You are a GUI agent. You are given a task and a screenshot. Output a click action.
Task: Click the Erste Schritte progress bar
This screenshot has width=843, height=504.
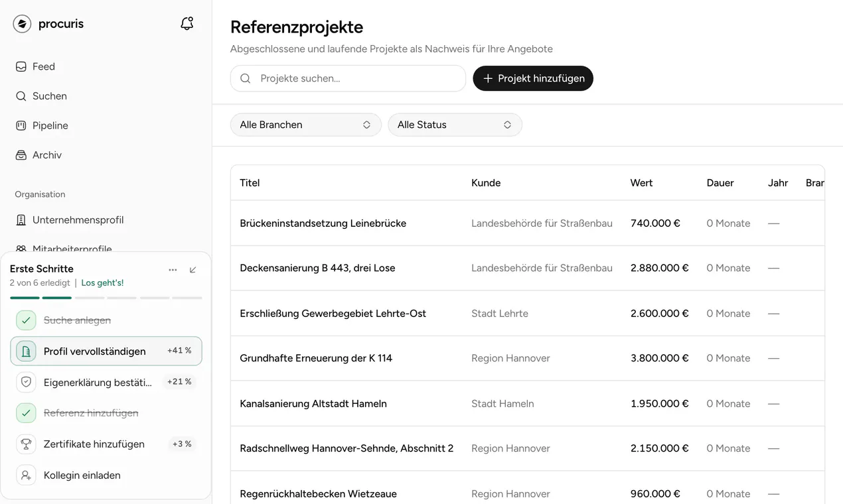pyautogui.click(x=106, y=298)
